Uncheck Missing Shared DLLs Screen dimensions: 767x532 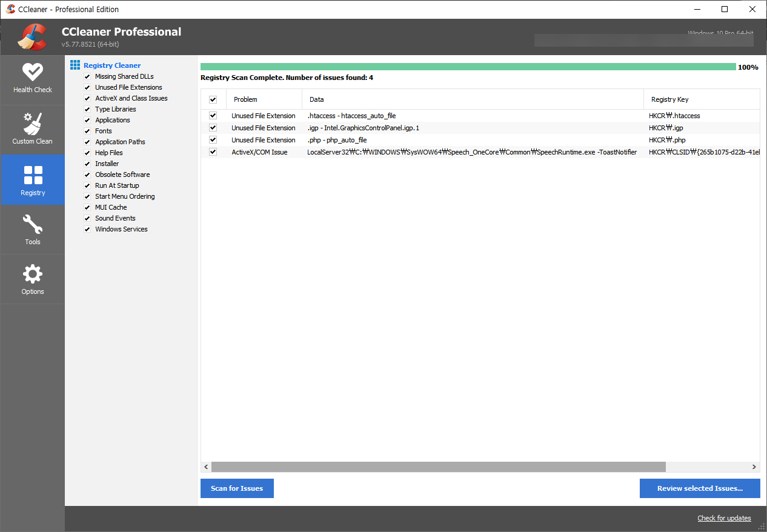[87, 77]
